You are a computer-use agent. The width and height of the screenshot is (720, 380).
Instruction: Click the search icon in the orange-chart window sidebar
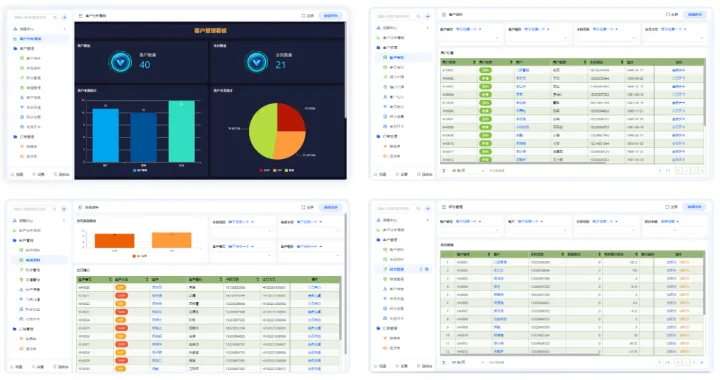click(x=54, y=209)
